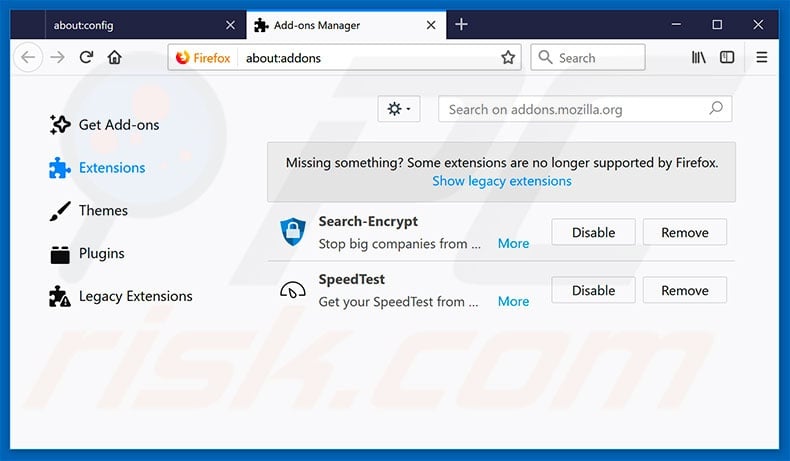Open the Legacy Extensions category
Viewport: 790px width, 461px height.
121,296
